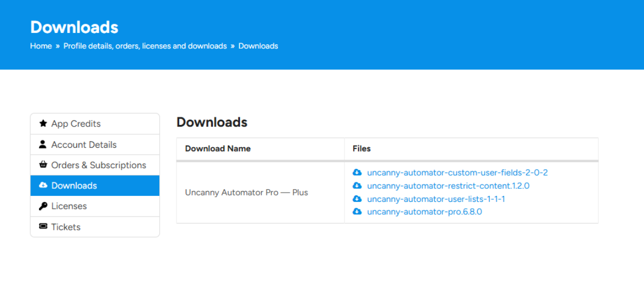Open the App Credits sidebar menu item
Viewport: 644px width, 283px height.
pos(76,123)
